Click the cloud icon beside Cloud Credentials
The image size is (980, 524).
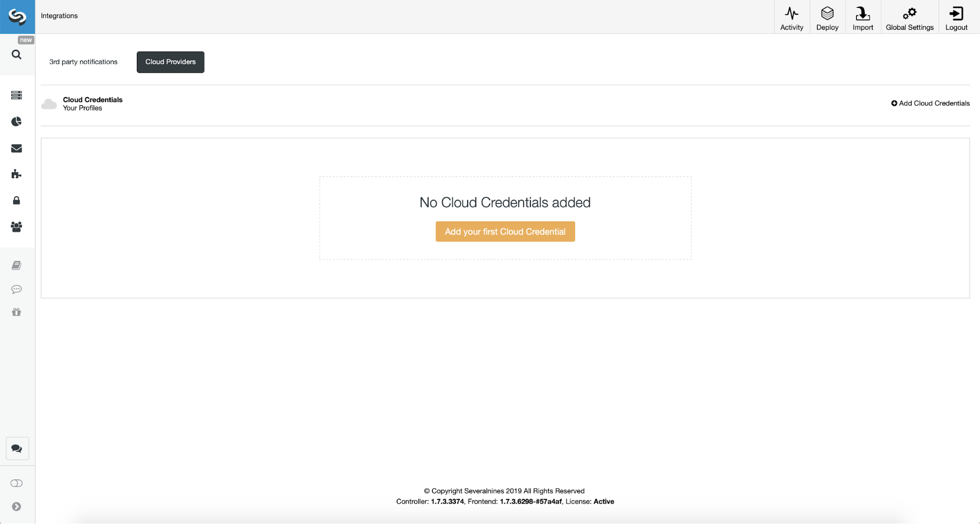pyautogui.click(x=49, y=104)
